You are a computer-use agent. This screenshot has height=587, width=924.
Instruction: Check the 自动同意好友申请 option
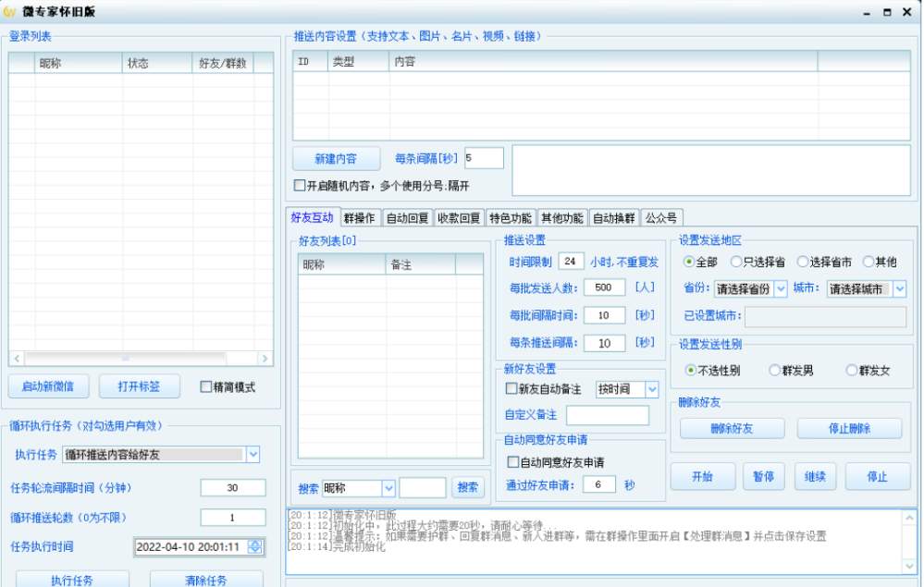[511, 461]
